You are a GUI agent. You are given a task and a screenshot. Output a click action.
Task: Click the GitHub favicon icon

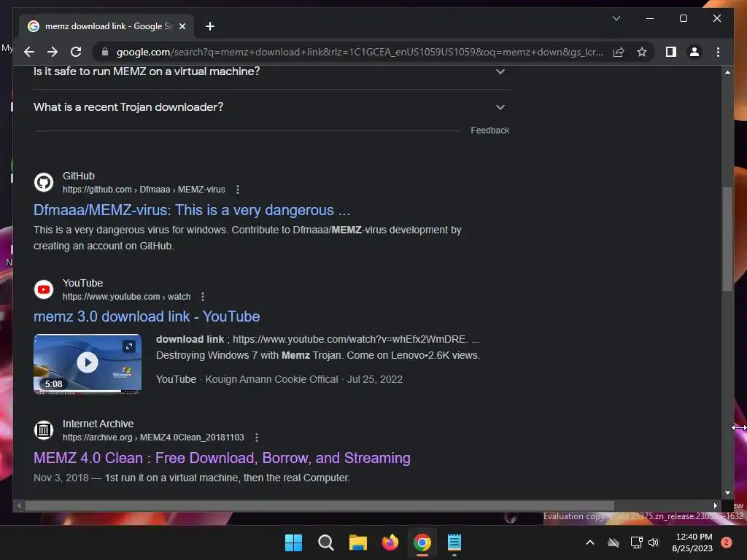click(x=44, y=182)
